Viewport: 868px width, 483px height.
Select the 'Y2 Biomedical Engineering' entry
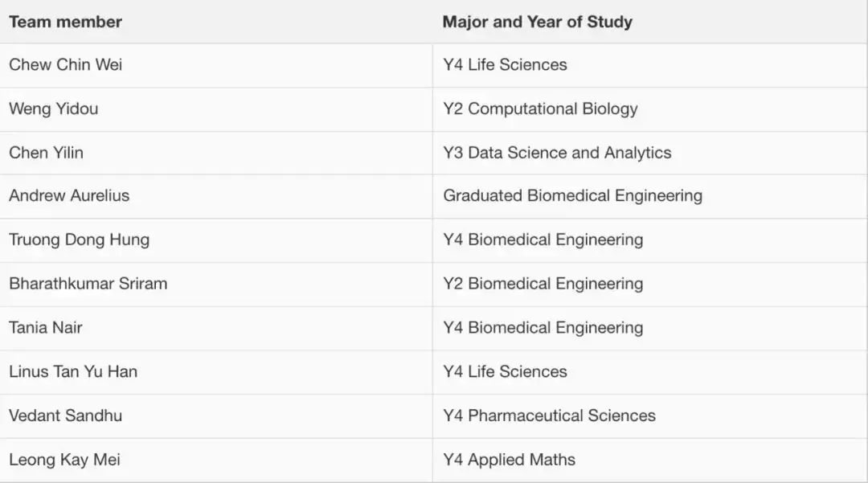click(x=542, y=284)
